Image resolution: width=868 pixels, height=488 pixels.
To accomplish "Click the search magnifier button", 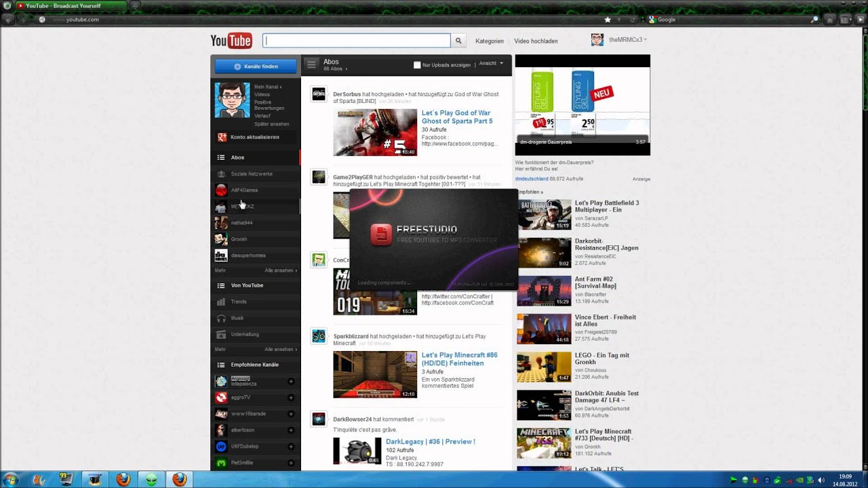I will tap(458, 41).
